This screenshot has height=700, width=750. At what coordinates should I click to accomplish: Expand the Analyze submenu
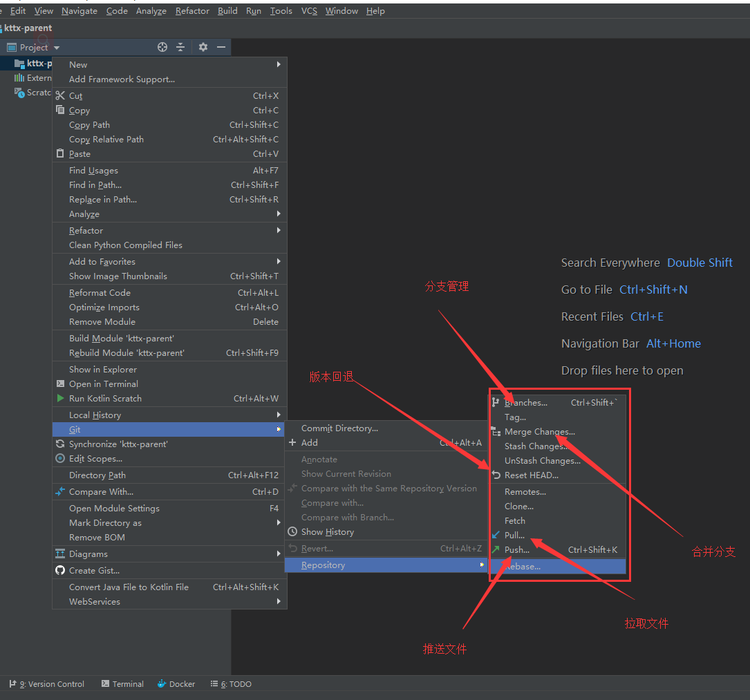[x=279, y=214]
